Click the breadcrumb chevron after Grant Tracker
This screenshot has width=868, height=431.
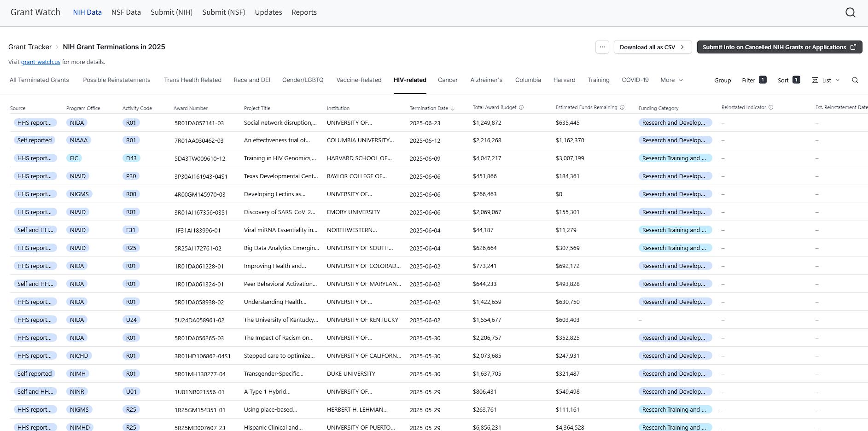pos(57,47)
